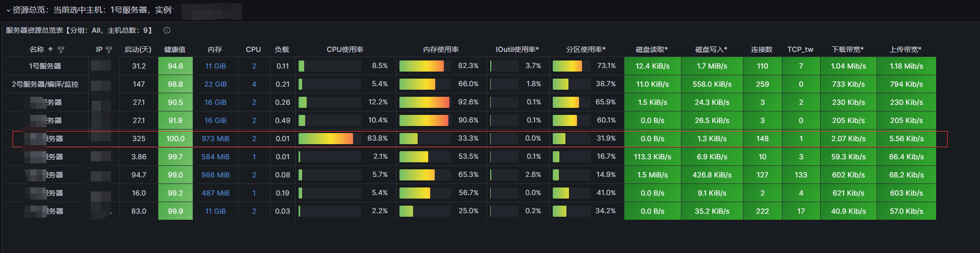This screenshot has height=253, width=980.
Task: Select the 1号服务器 name cell
Action: click(x=45, y=66)
